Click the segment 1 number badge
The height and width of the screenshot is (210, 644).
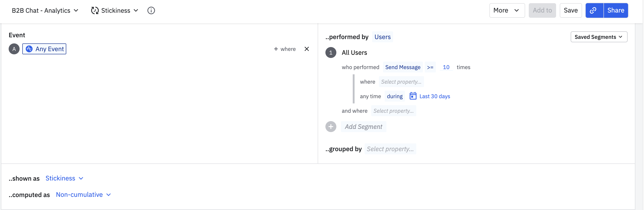pyautogui.click(x=330, y=53)
